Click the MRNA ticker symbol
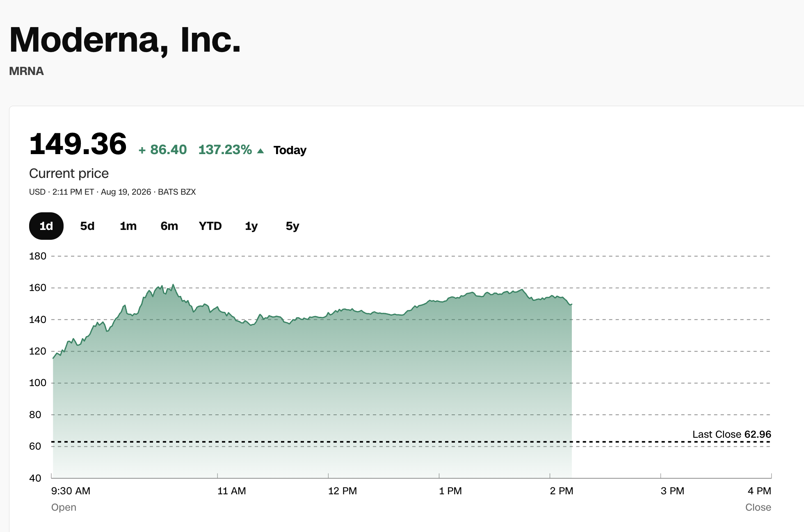This screenshot has height=532, width=804. 26,71
